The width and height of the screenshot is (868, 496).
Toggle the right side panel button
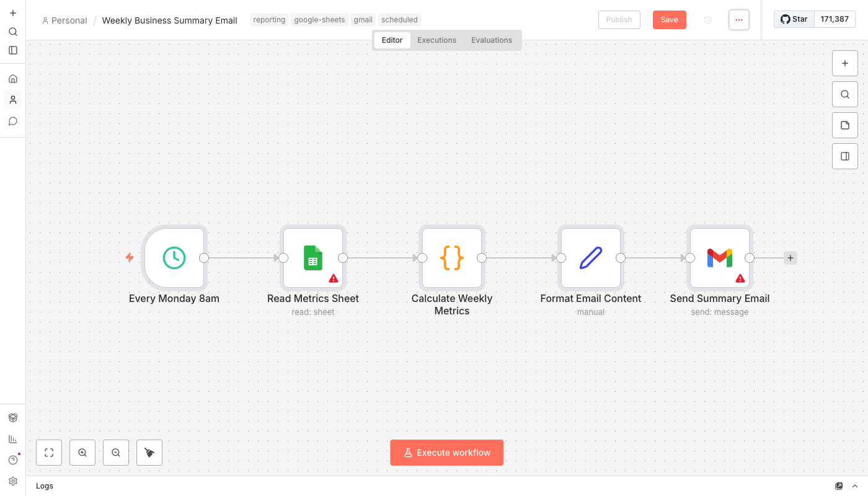click(x=845, y=156)
